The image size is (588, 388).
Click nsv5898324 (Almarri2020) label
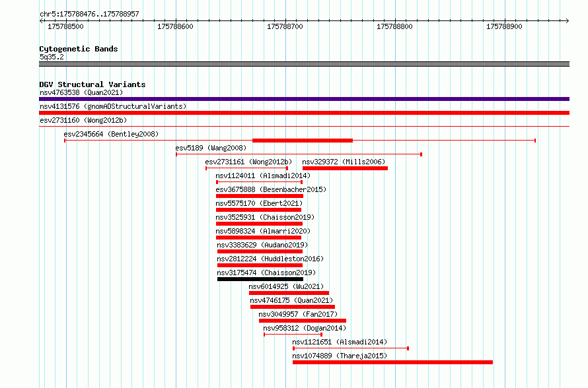263,231
